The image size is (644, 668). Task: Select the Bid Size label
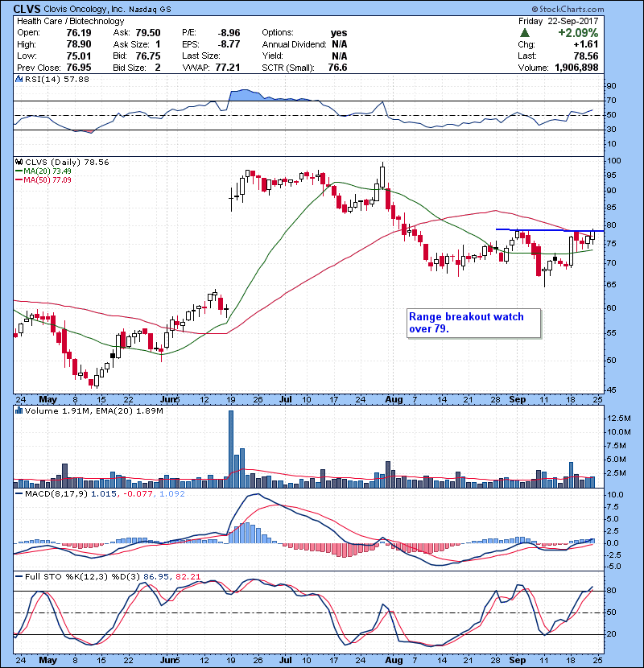[x=130, y=68]
